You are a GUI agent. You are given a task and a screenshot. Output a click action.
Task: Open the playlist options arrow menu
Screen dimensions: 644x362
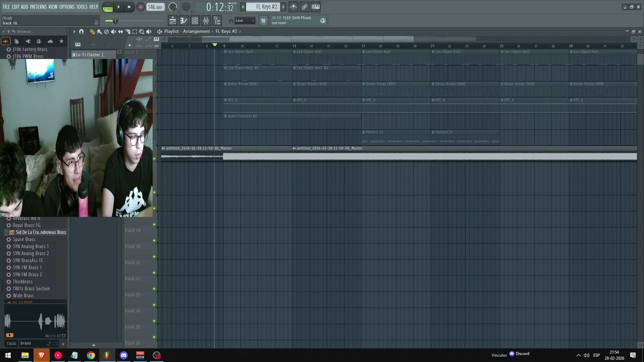click(x=74, y=32)
